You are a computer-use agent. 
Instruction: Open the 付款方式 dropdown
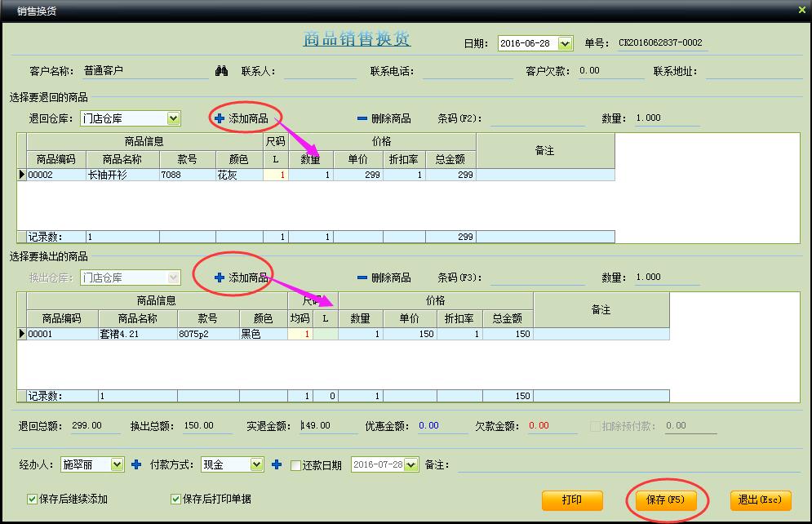point(257,464)
